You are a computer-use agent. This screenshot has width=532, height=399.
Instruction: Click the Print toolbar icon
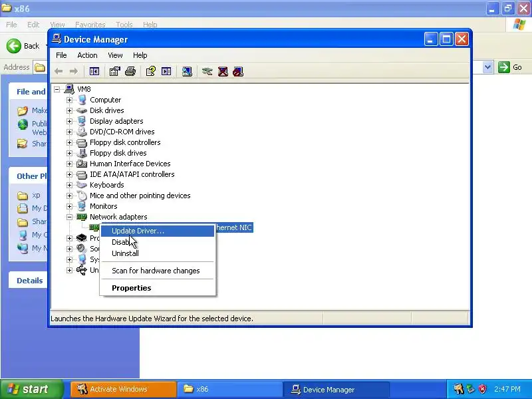tap(130, 71)
